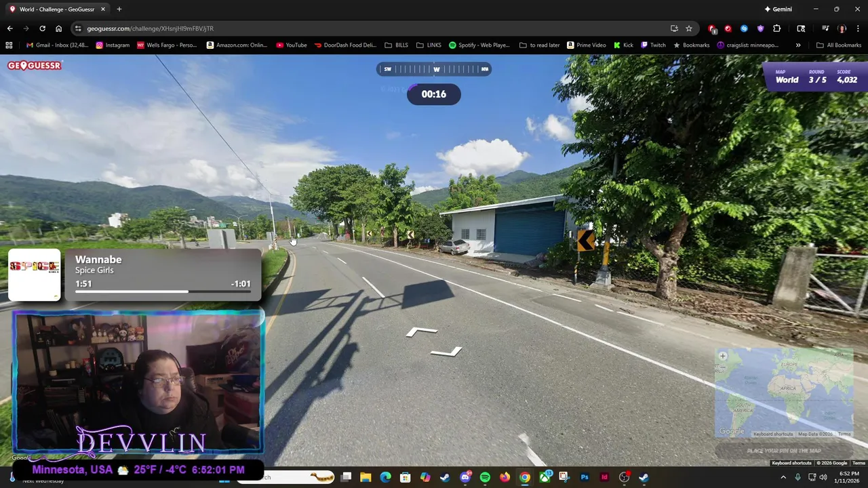The width and height of the screenshot is (868, 488).
Task: Expand the LINKS bookmark folder
Action: 429,45
